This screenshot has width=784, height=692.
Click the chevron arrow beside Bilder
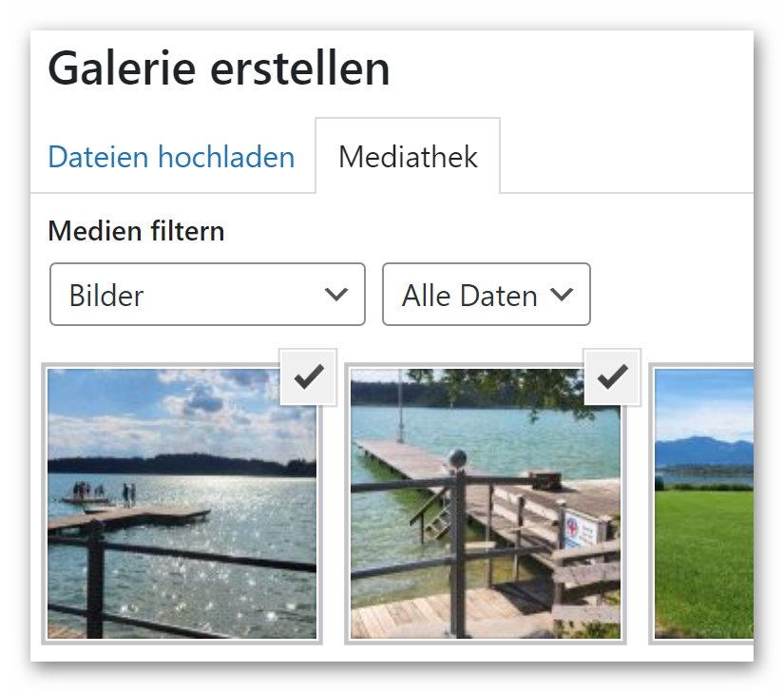(335, 295)
